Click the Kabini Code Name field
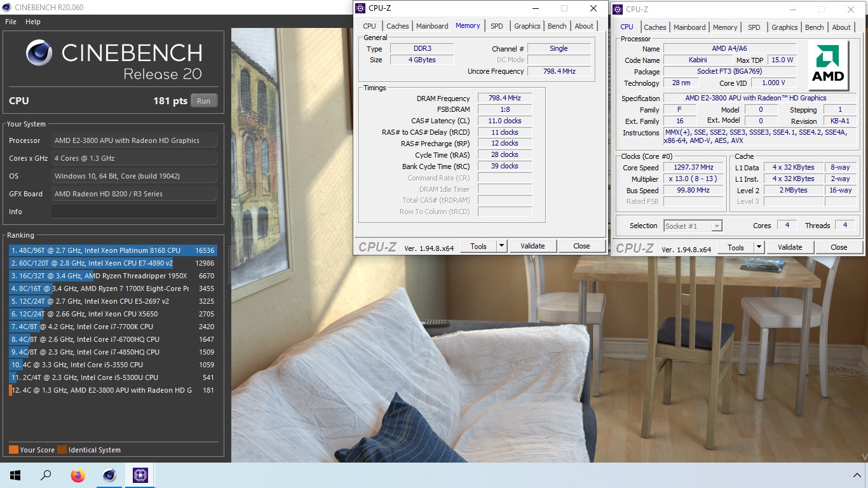868x488 pixels. [698, 60]
